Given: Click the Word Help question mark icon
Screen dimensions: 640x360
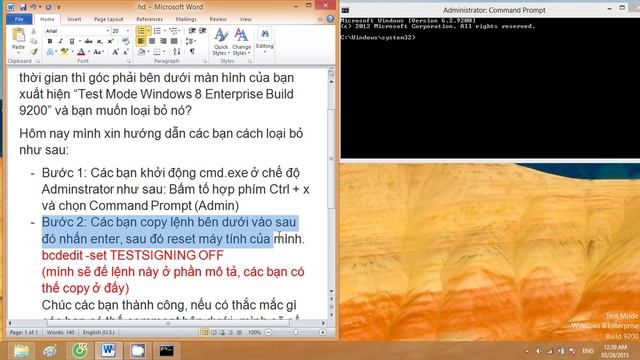Looking at the screenshot, I should click(330, 19).
